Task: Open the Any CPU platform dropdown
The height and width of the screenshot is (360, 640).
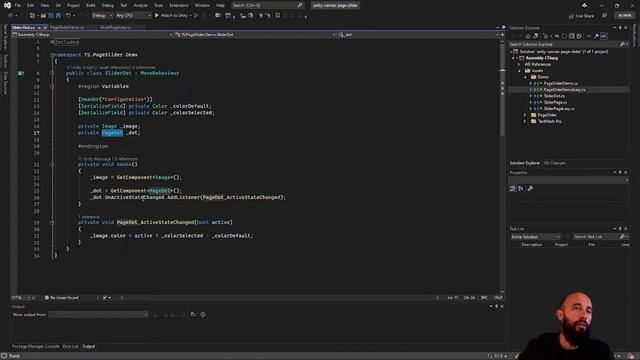Action: point(133,16)
